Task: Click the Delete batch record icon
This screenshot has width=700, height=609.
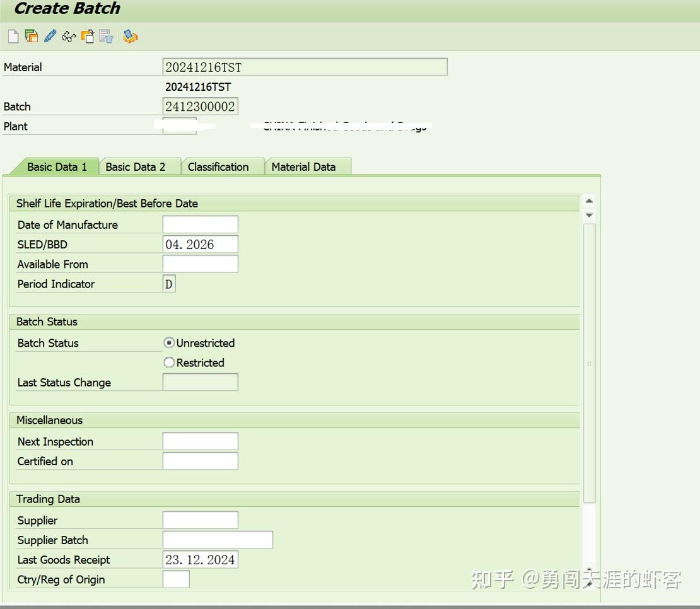Action: click(x=106, y=36)
